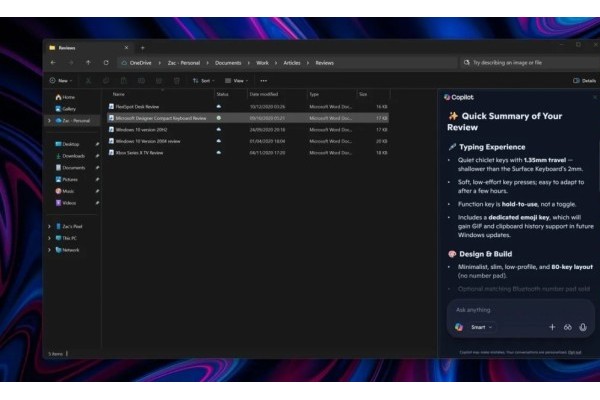
Task: Click chevron after OneDrive in address bar
Action: point(160,63)
